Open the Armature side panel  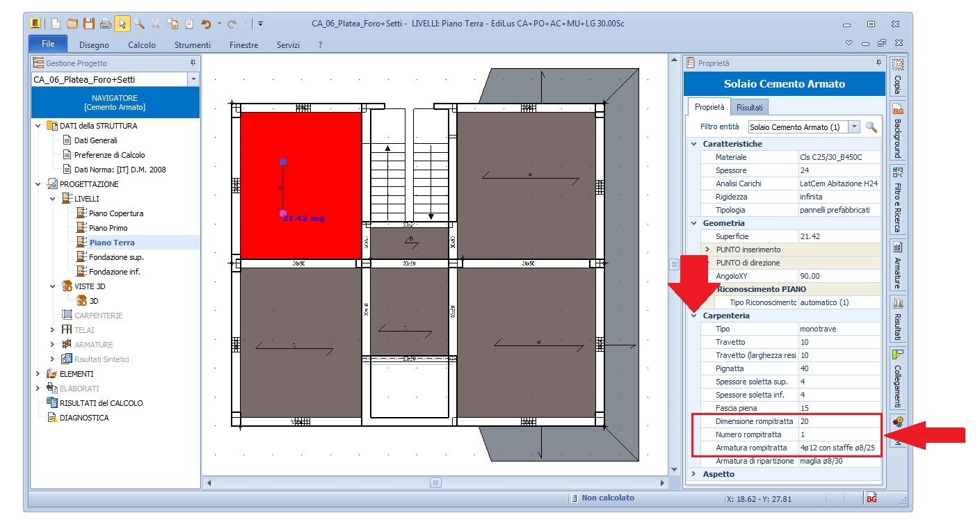[x=897, y=264]
